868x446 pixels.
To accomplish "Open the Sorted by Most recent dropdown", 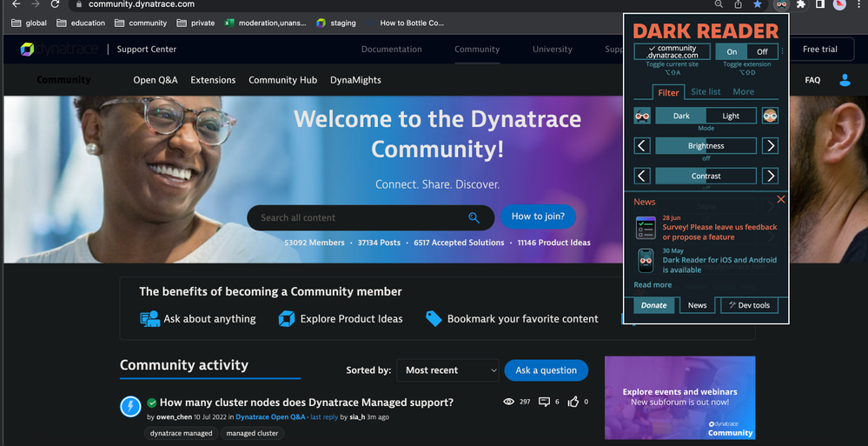I will (x=447, y=370).
